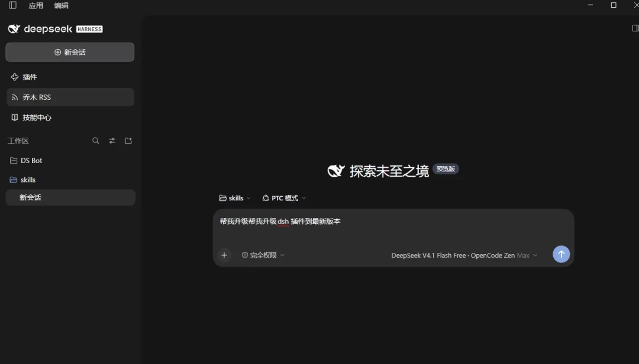Click the deepseek whale logo
Viewport: 639px width, 364px height.
tap(14, 29)
